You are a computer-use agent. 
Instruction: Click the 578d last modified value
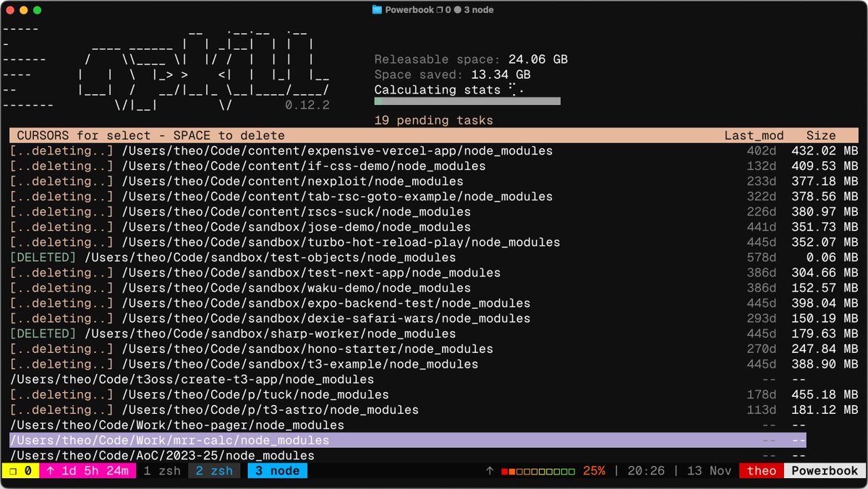click(x=761, y=258)
